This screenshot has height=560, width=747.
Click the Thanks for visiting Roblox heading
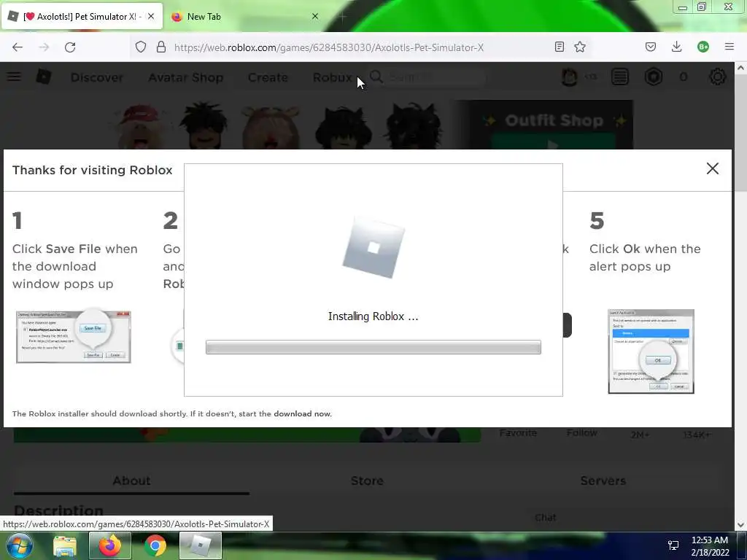point(93,171)
